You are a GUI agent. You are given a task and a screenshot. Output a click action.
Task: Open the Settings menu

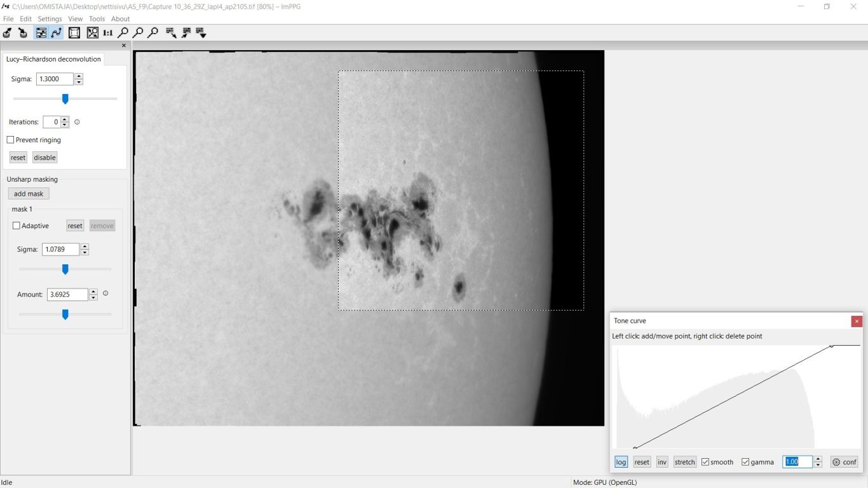pos(50,19)
